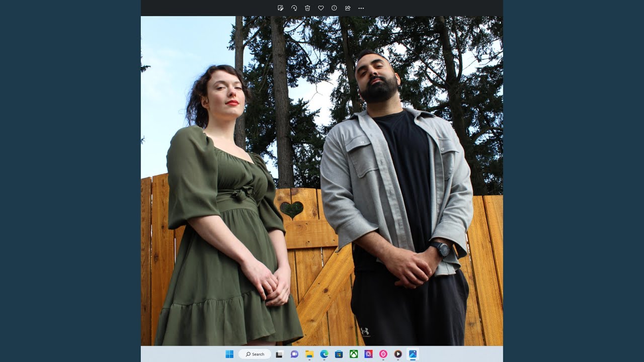
Task: Launch the Xbox app from the taskbar
Action: tap(354, 354)
